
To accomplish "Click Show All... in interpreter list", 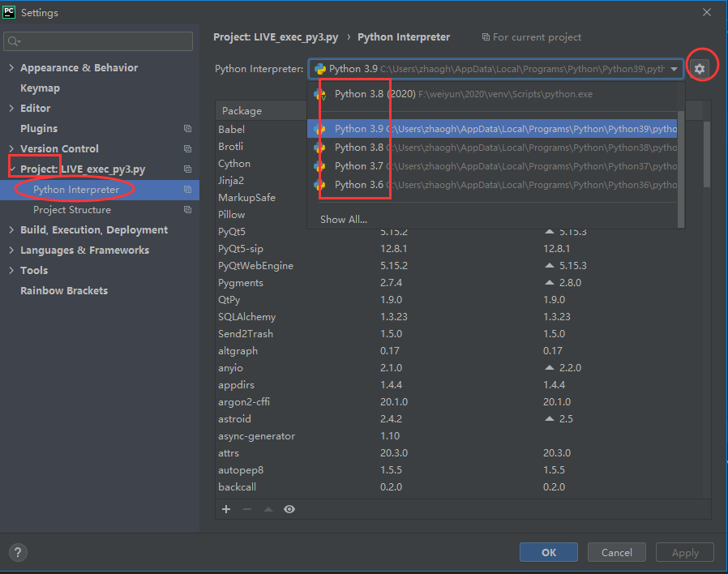I will (x=344, y=220).
